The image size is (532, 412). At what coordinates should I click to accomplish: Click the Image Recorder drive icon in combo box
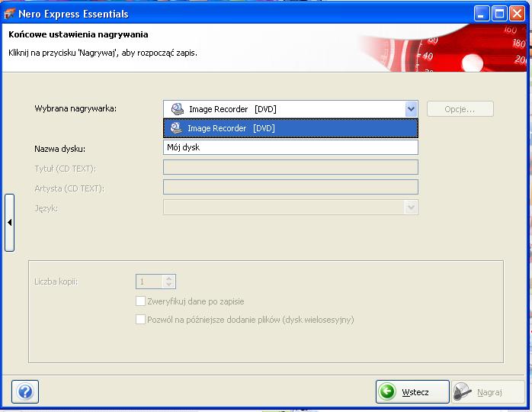[177, 109]
